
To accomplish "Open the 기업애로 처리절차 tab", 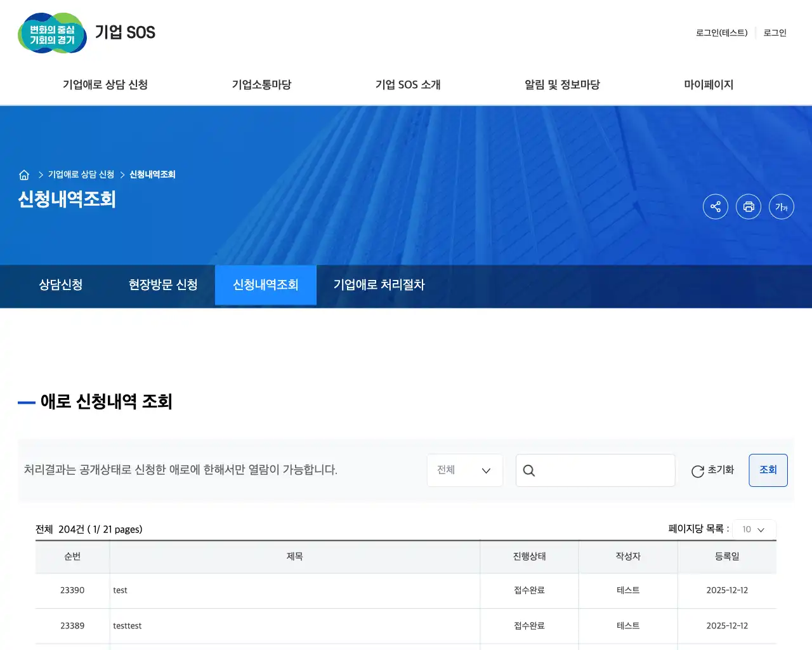I will 377,285.
